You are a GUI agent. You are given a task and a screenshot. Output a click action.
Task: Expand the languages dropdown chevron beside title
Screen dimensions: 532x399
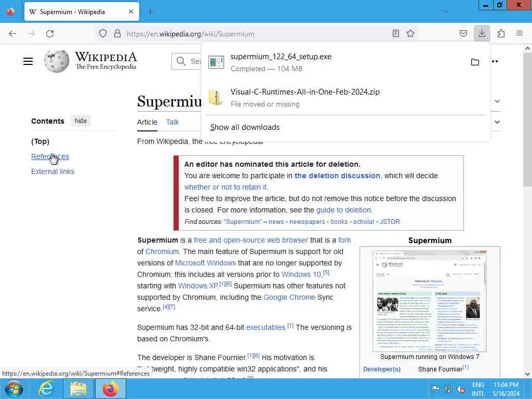coord(497,101)
